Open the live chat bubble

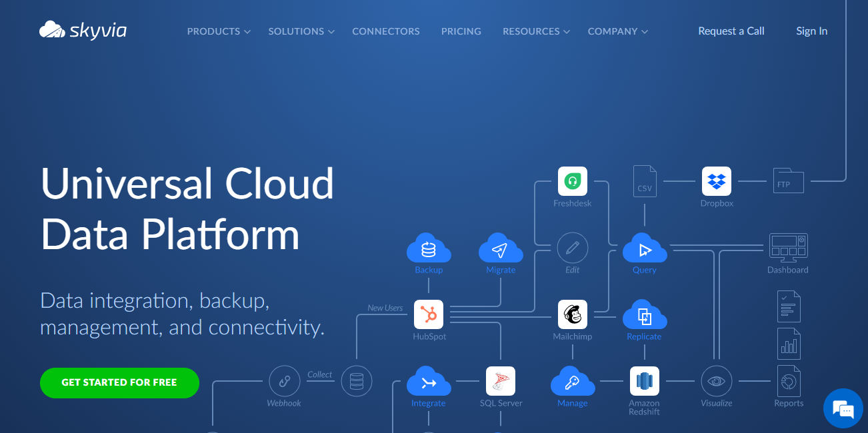[843, 408]
